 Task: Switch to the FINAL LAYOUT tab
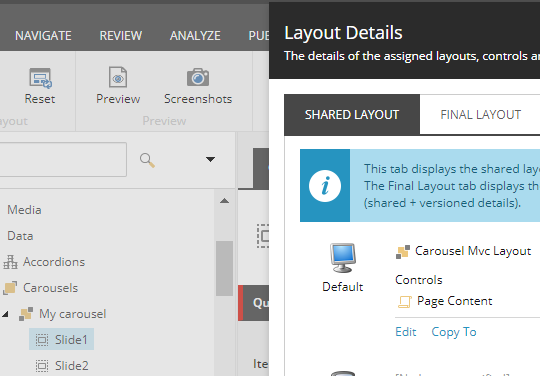click(x=480, y=115)
